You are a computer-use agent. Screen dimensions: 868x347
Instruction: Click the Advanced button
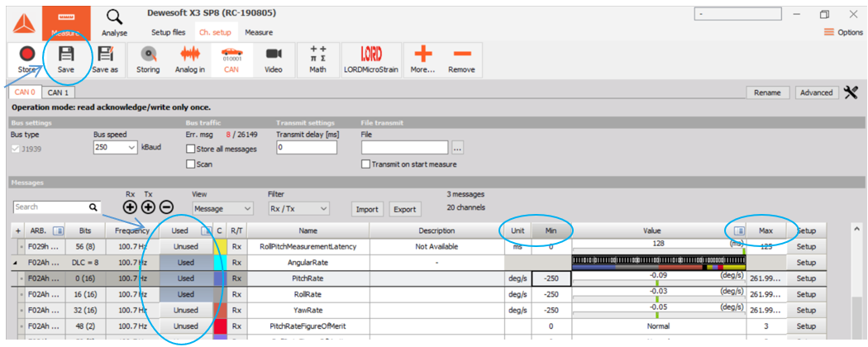click(817, 93)
